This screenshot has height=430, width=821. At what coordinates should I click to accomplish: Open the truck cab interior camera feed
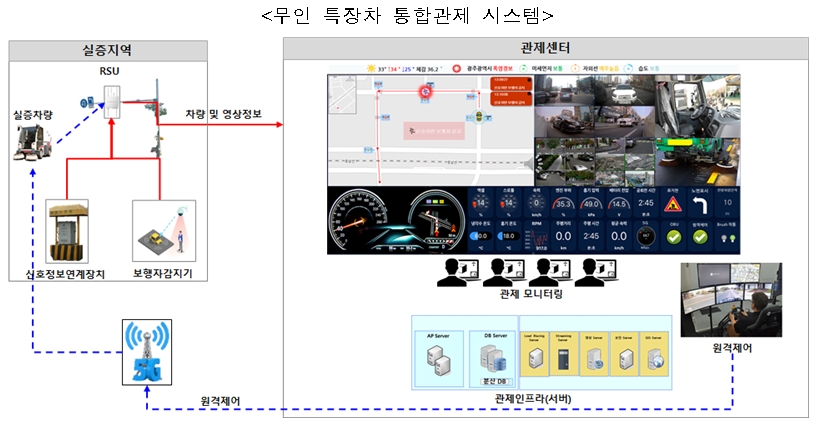697,106
